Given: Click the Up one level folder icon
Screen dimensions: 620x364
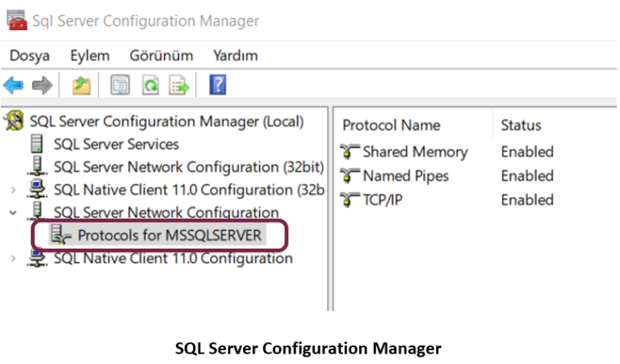Looking at the screenshot, I should [82, 86].
